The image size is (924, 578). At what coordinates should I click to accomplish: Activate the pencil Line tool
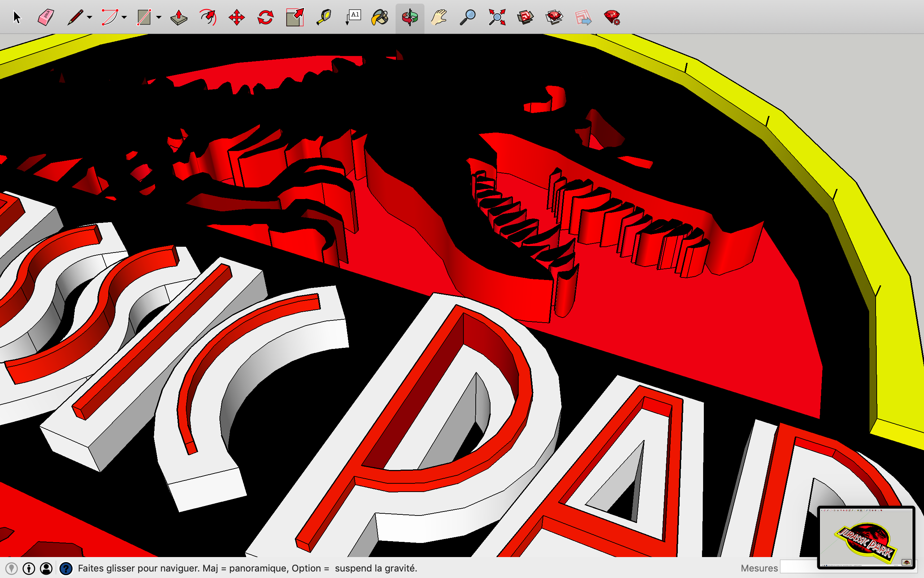coord(75,17)
